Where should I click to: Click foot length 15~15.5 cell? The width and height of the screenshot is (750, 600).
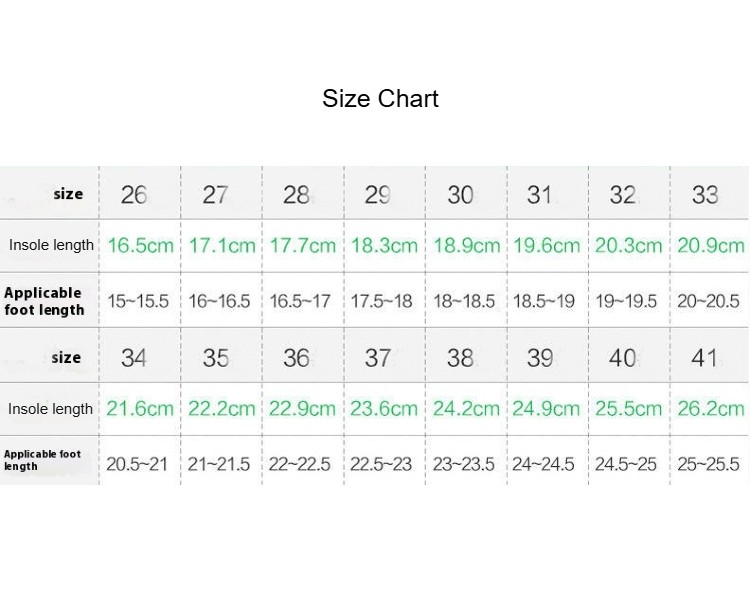click(138, 301)
